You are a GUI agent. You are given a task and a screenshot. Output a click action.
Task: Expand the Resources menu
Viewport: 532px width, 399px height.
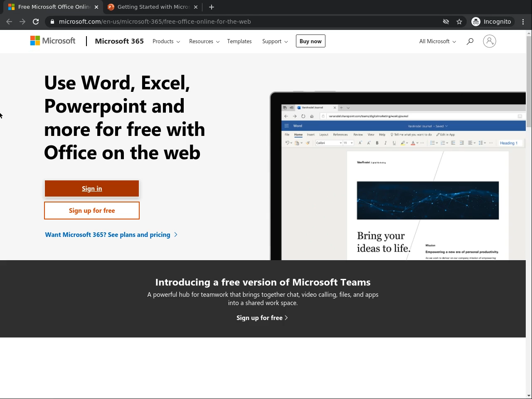point(204,41)
